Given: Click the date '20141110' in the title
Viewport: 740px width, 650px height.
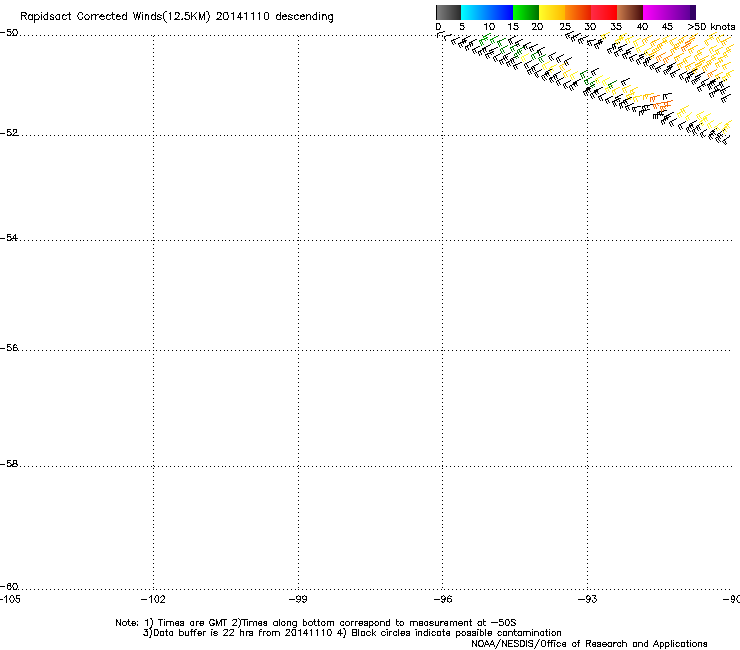Looking at the screenshot, I should [x=243, y=17].
